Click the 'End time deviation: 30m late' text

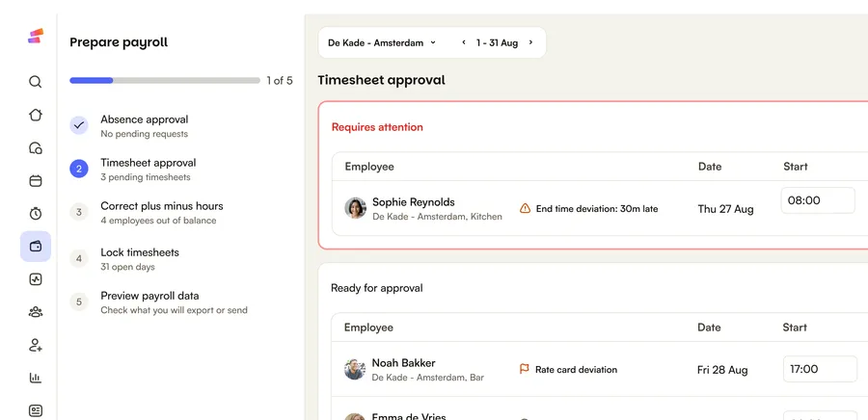(597, 209)
